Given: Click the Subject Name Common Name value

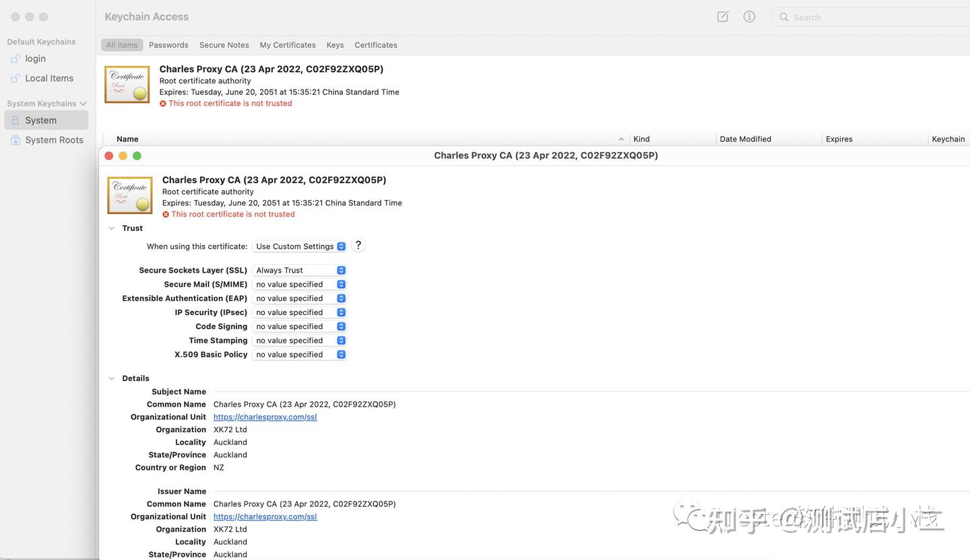Looking at the screenshot, I should click(304, 405).
